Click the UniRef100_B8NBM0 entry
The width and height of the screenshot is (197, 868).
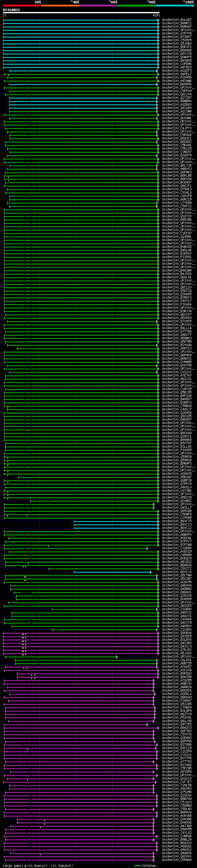pos(177,101)
